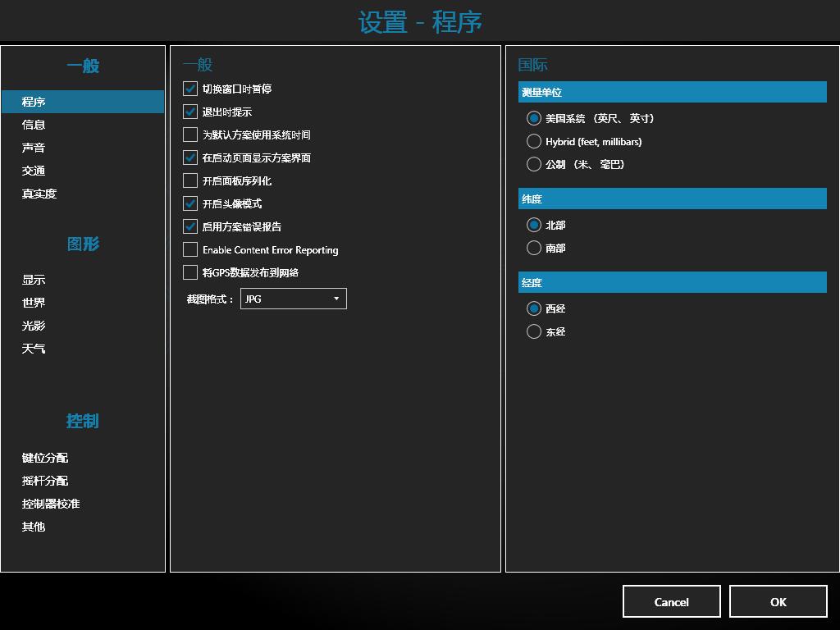
Task: 选择 Hybrid (feet, millibars) 单位
Action: coord(534,141)
